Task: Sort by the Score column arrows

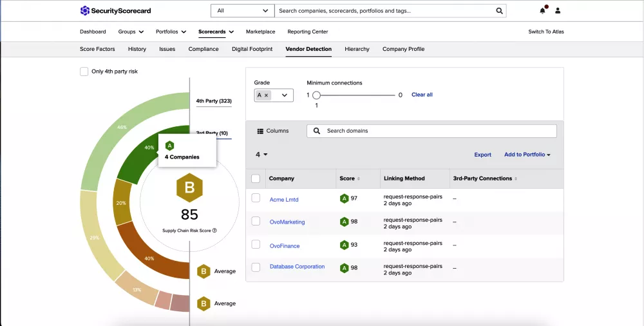Action: point(359,179)
